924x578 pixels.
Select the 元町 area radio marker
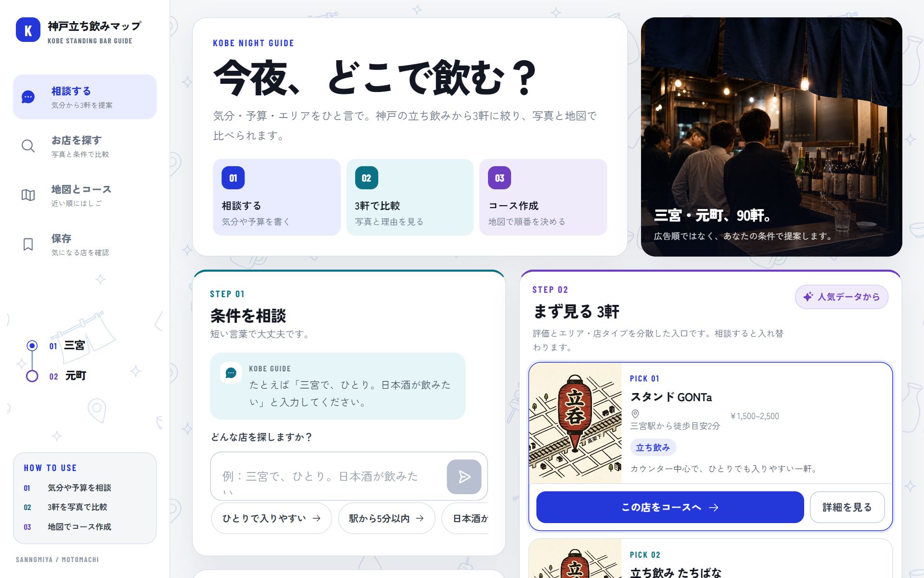32,376
